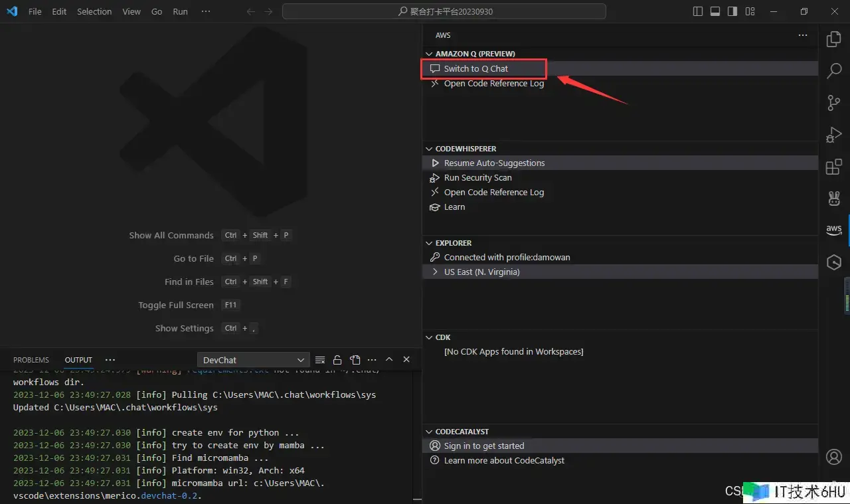Image resolution: width=850 pixels, height=504 pixels.
Task: Click the "Platform: win32, Arch: x64" log line
Action: [159, 470]
